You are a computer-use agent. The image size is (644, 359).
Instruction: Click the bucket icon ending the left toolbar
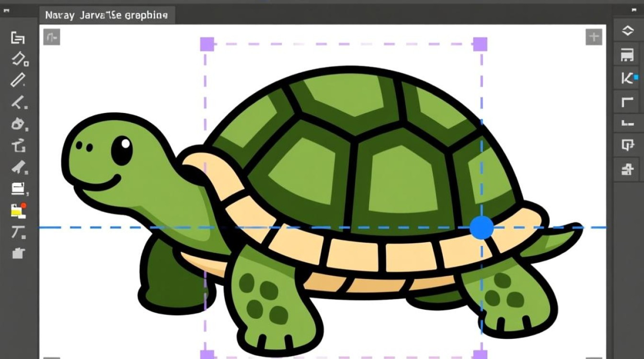18,253
